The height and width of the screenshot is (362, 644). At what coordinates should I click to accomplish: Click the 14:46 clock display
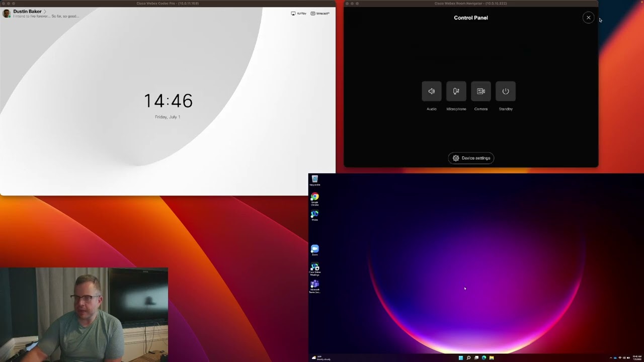click(168, 101)
